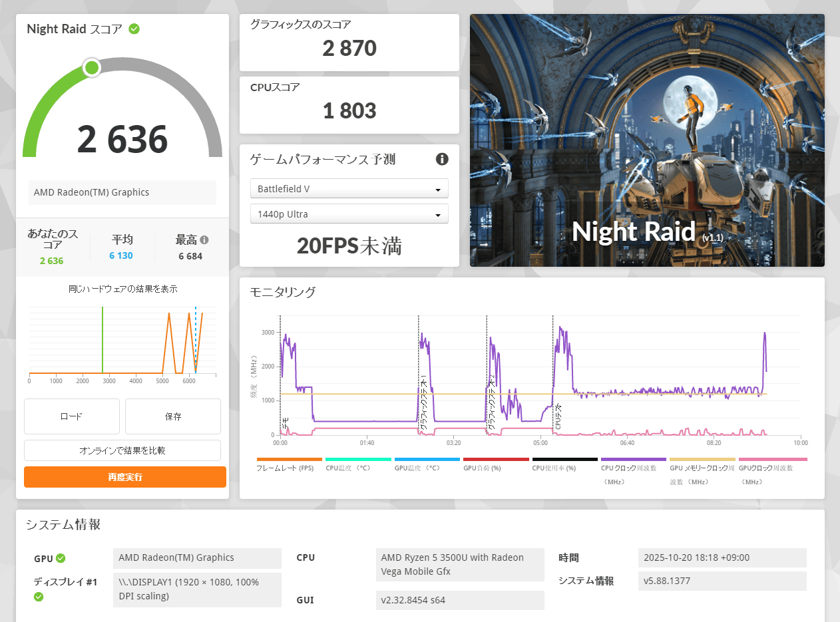The image size is (840, 622).
Task: Open the ゲームパフォーマンス予測 info icon
Action: click(x=442, y=159)
